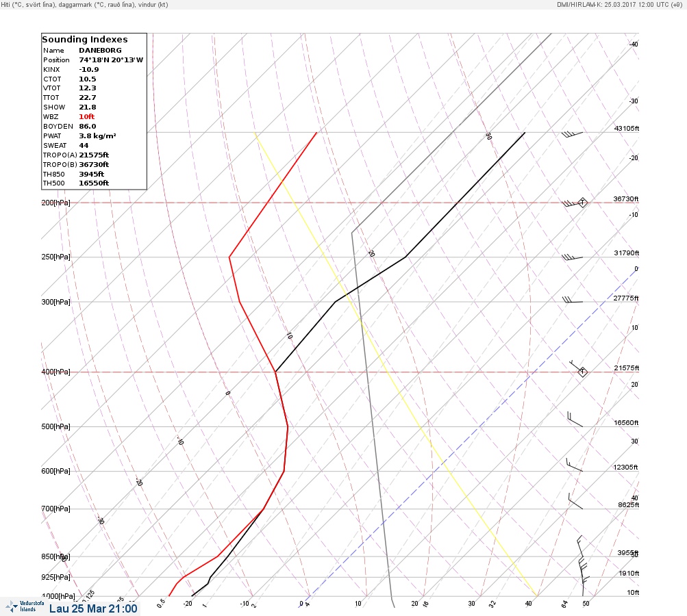
Task: Click the 200[hPa] pressure label
Action: coord(55,203)
